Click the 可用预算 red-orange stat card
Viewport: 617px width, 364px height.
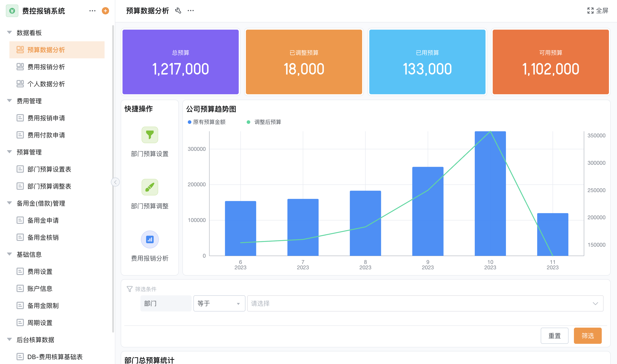pyautogui.click(x=551, y=62)
